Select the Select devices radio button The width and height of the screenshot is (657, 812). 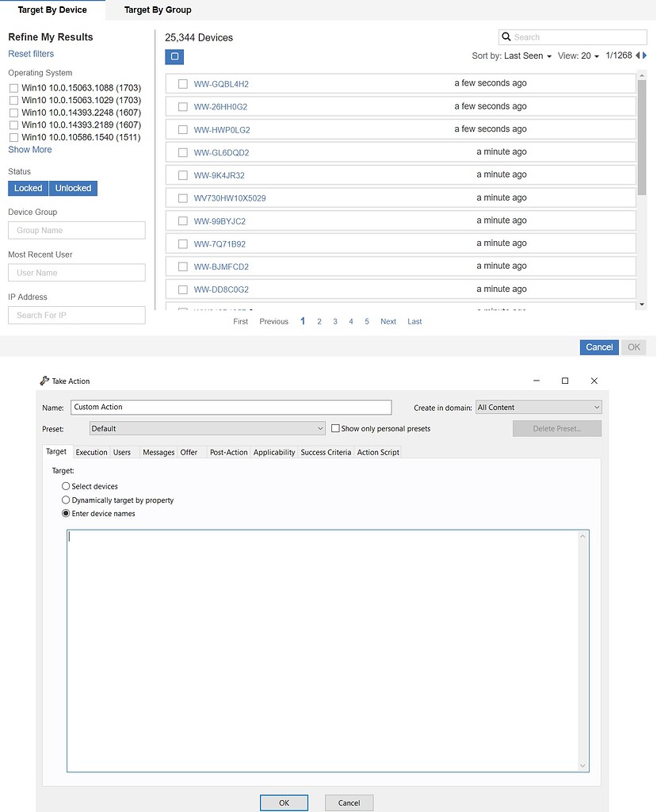click(65, 486)
